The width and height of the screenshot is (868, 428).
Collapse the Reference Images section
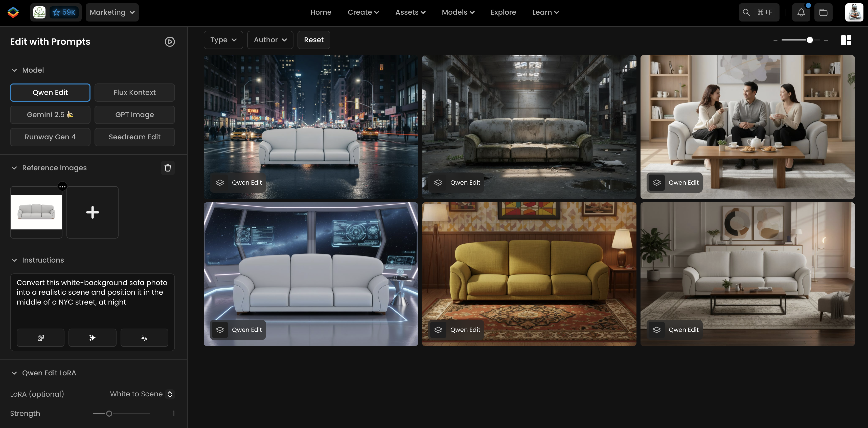click(14, 168)
